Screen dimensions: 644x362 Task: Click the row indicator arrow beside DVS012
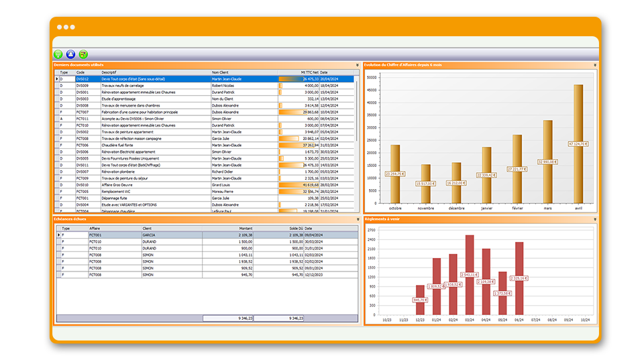tap(56, 79)
